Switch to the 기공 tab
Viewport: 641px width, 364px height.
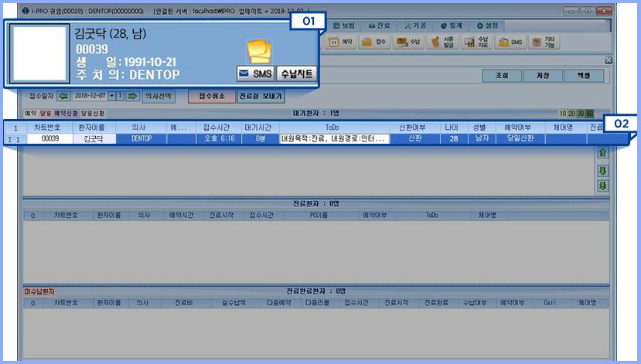pyautogui.click(x=415, y=26)
